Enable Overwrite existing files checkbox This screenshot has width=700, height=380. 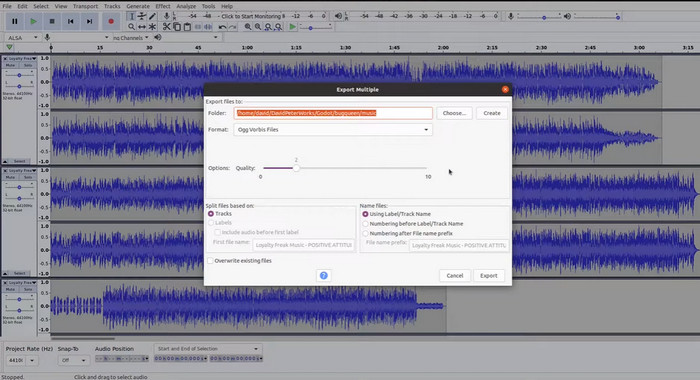(x=210, y=261)
